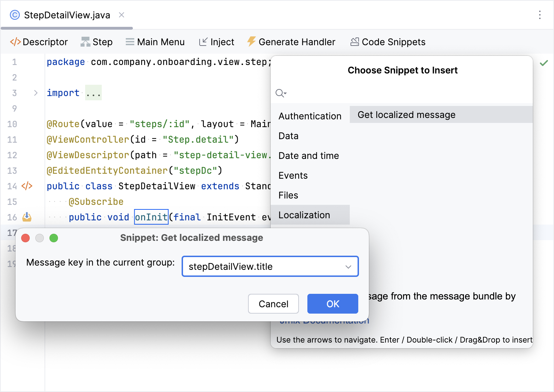Click the subscribe gutter icon on line 16
The height and width of the screenshot is (392, 554).
tap(27, 217)
